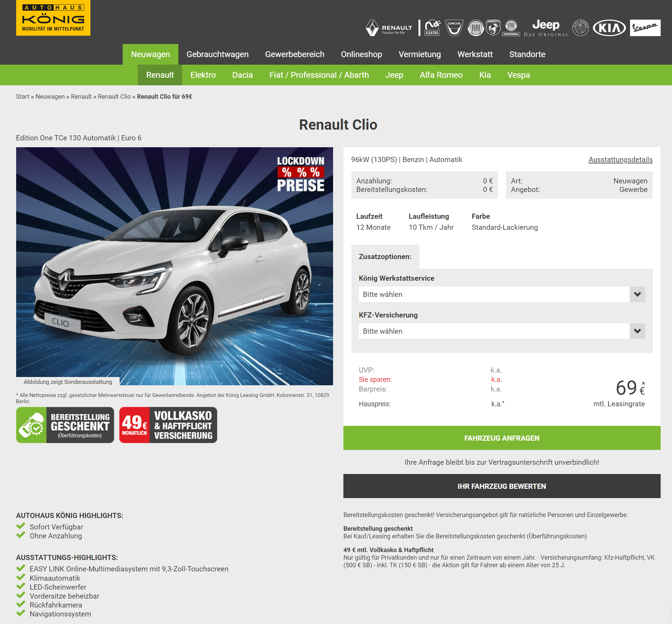Open the Kia brand logo
Viewport: 672px width, 624px height.
(609, 28)
